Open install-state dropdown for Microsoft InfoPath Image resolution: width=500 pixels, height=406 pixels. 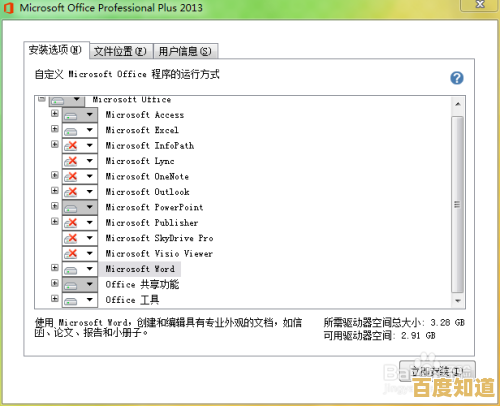tap(80, 146)
